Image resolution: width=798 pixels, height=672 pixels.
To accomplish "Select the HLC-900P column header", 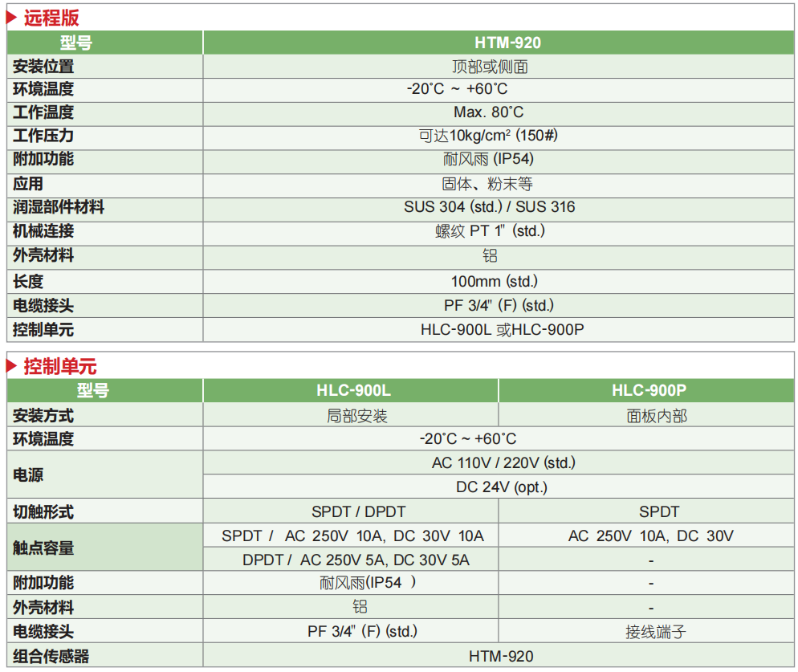I will [x=646, y=390].
